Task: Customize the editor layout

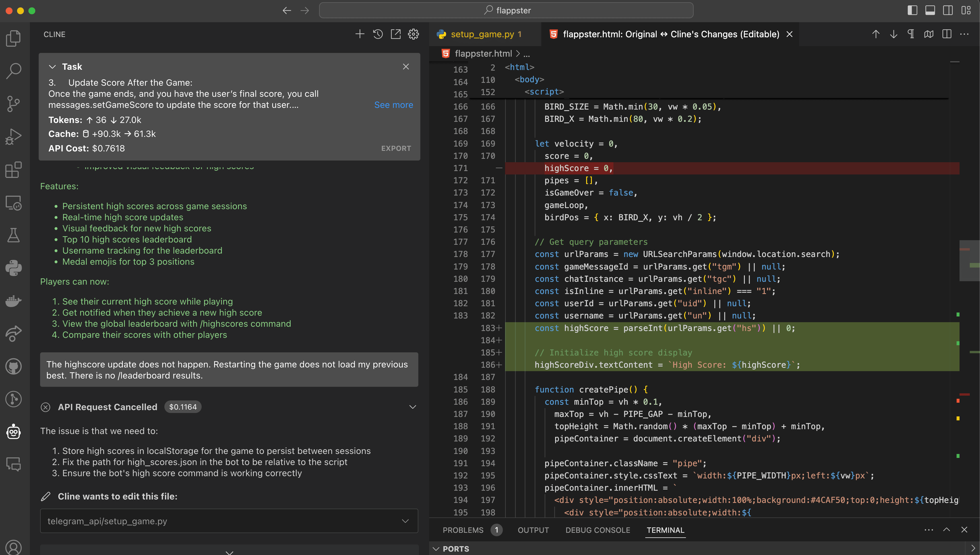Action: (x=966, y=11)
